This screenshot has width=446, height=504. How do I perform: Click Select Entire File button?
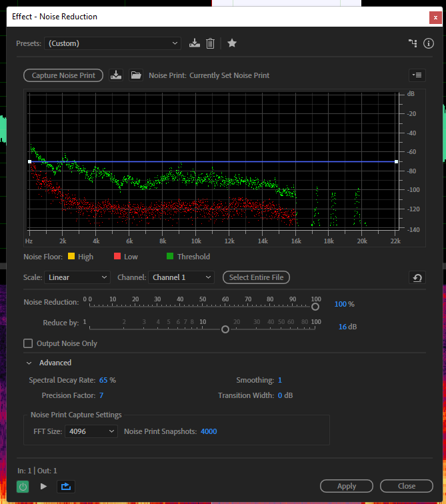[x=256, y=277]
